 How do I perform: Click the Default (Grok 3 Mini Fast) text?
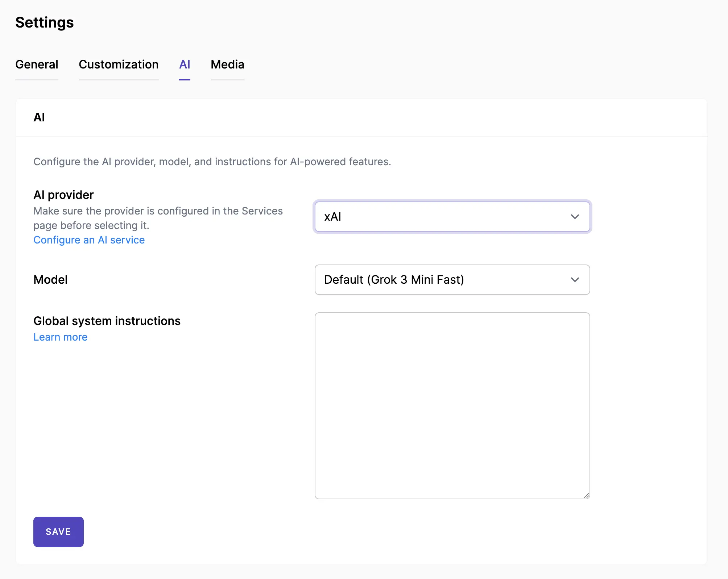[x=394, y=280]
